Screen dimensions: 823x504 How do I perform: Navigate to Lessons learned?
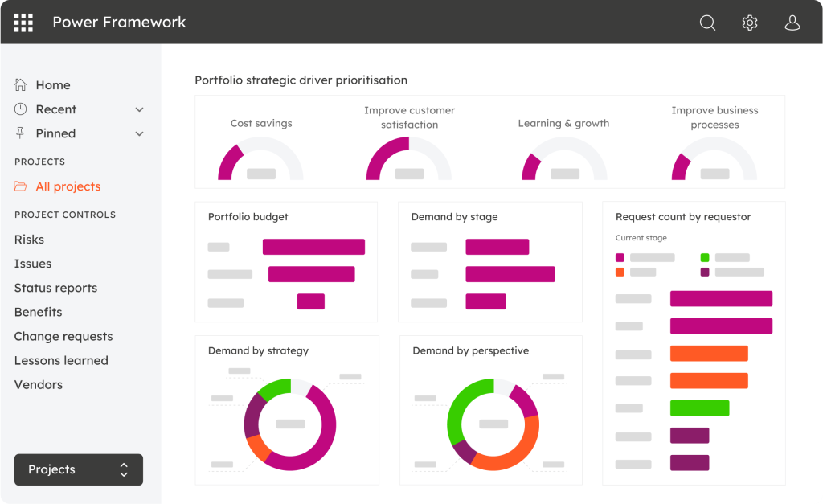pos(61,360)
